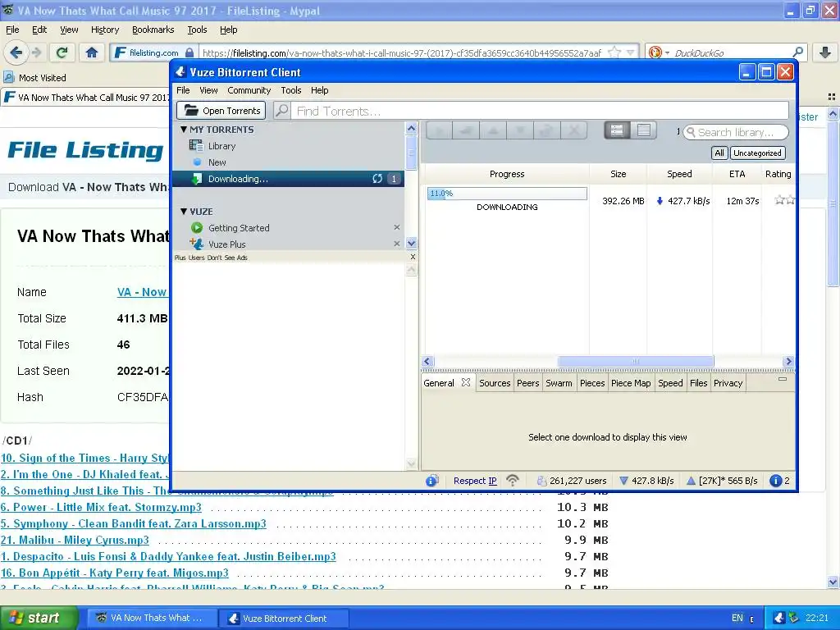Click the torrent table horizontal scrollbar thumb
840x630 pixels.
point(636,362)
